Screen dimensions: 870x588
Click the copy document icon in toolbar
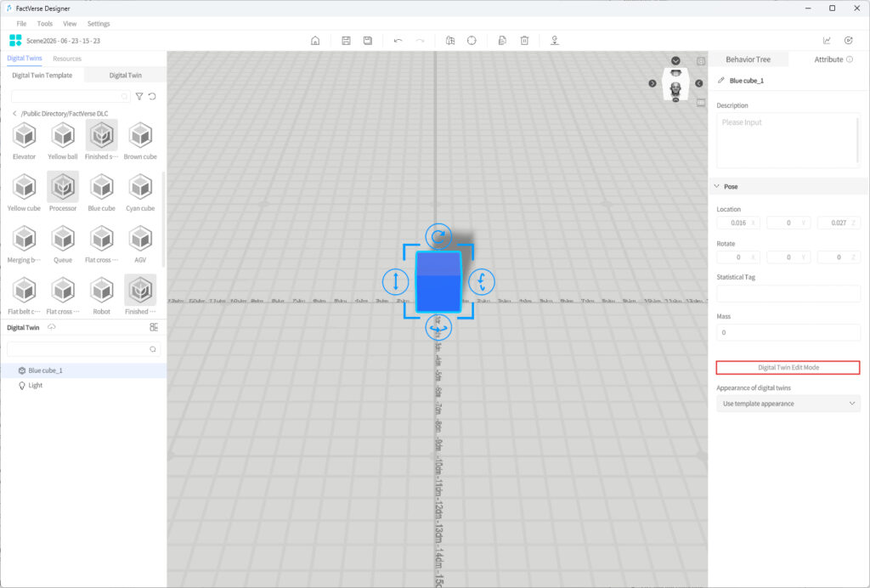click(502, 41)
